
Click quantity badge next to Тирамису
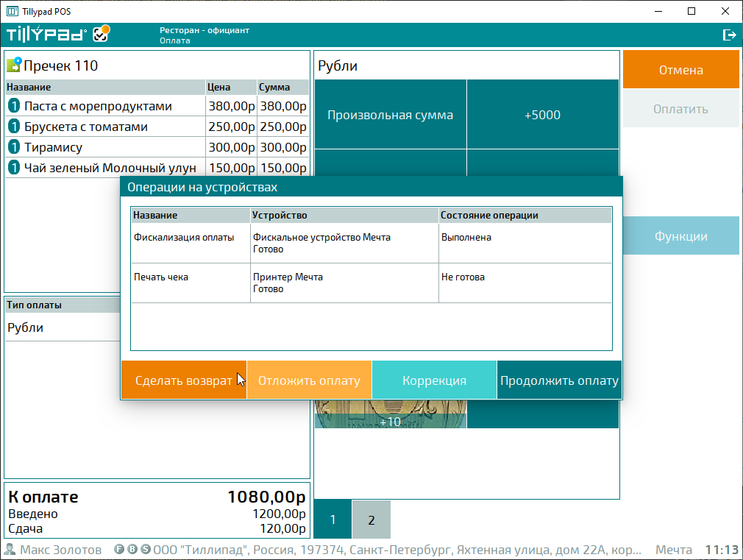click(13, 147)
